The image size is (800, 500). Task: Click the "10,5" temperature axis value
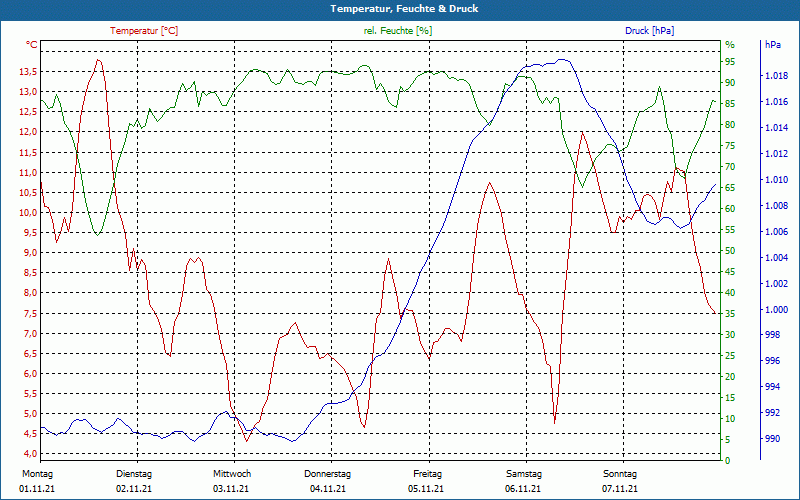[28, 193]
